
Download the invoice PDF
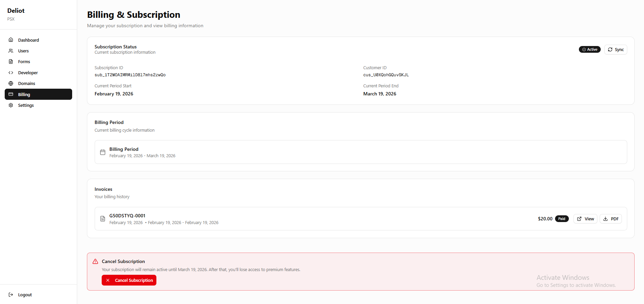[x=611, y=219]
